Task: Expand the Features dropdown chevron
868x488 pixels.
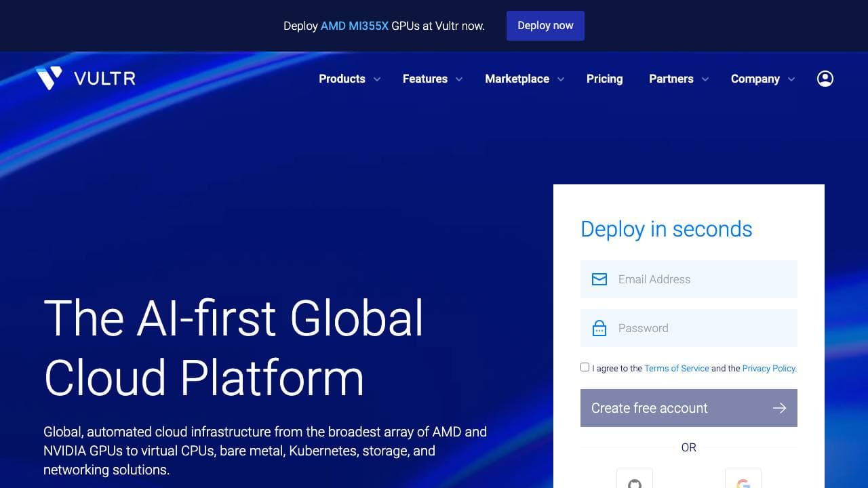Action: 459,79
